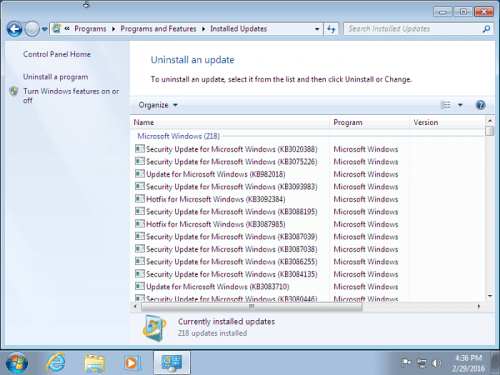The image size is (500, 375).
Task: Click the network tray icon
Action: click(x=422, y=363)
